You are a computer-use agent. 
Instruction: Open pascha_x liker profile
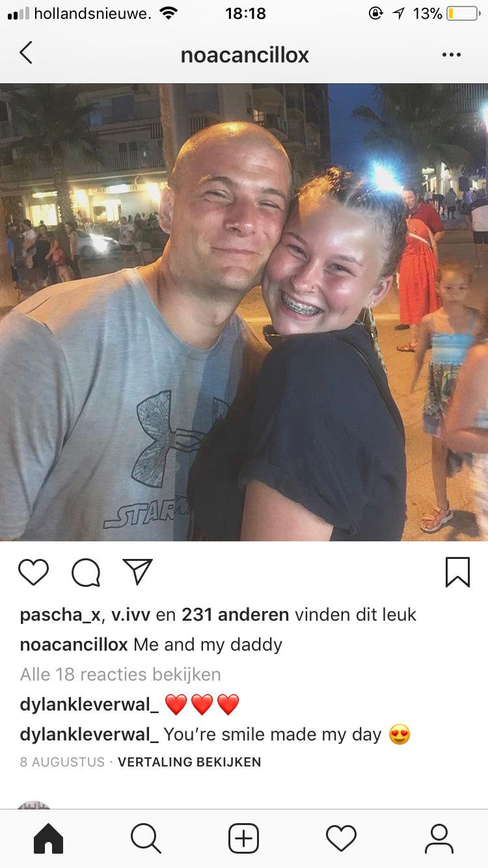[60, 614]
